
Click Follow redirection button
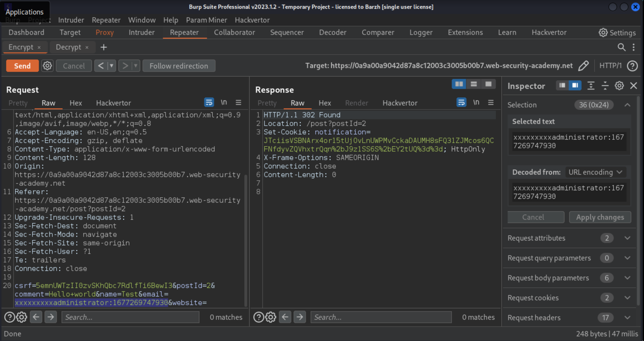(x=179, y=66)
